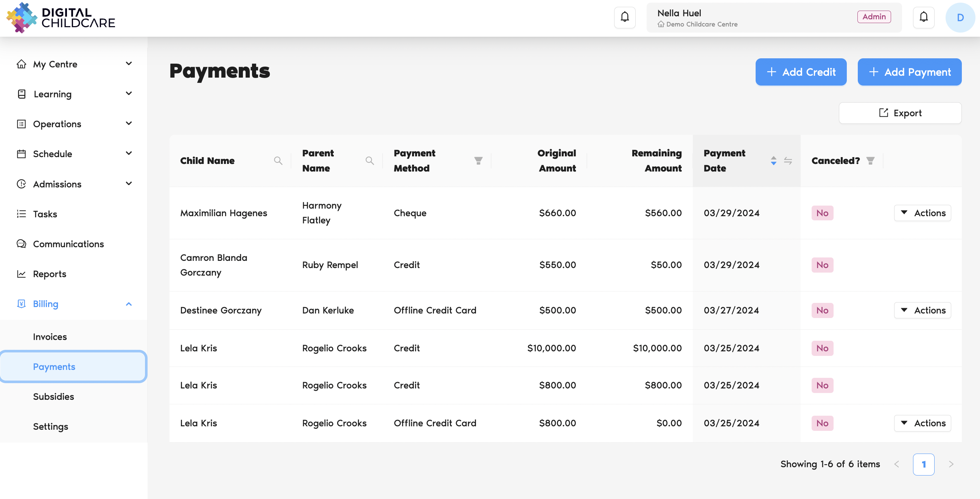
Task: Click notification bell left of Nella Huel
Action: [625, 17]
